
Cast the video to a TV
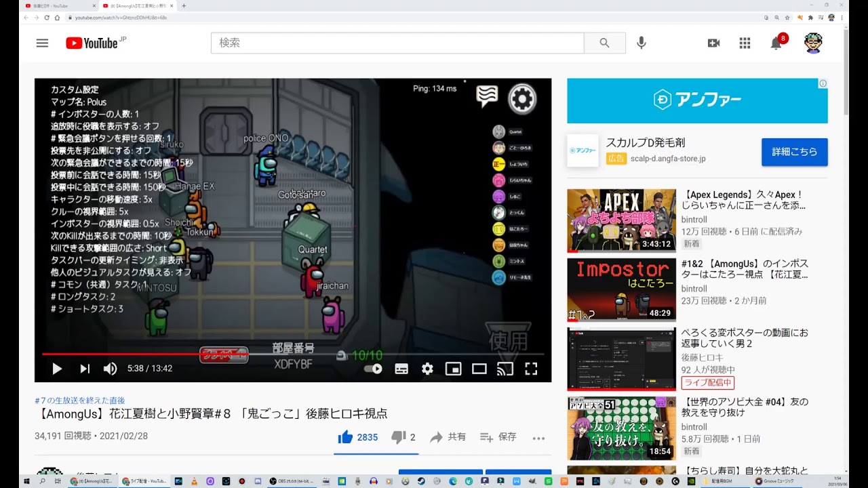(x=505, y=369)
